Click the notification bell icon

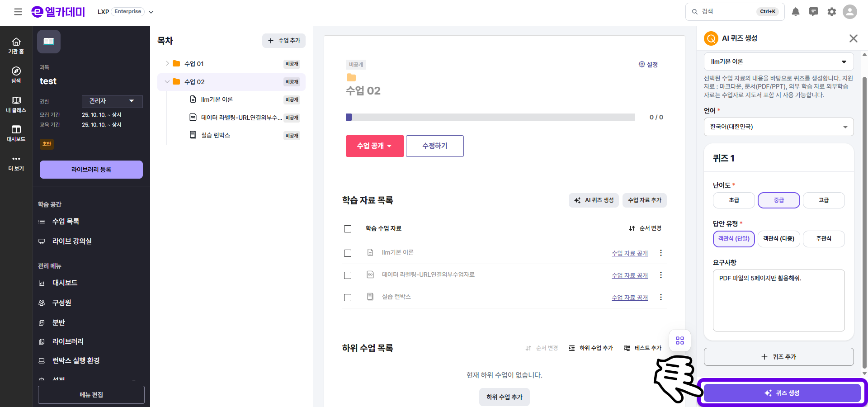[796, 12]
